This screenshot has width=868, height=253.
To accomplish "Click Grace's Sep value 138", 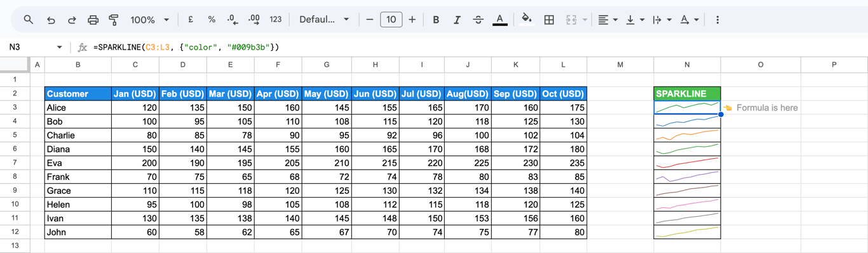I will pyautogui.click(x=516, y=191).
